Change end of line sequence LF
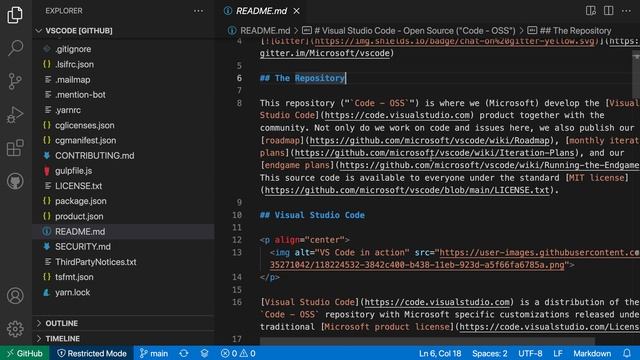Viewport: 640px width, 360px height. [558, 353]
